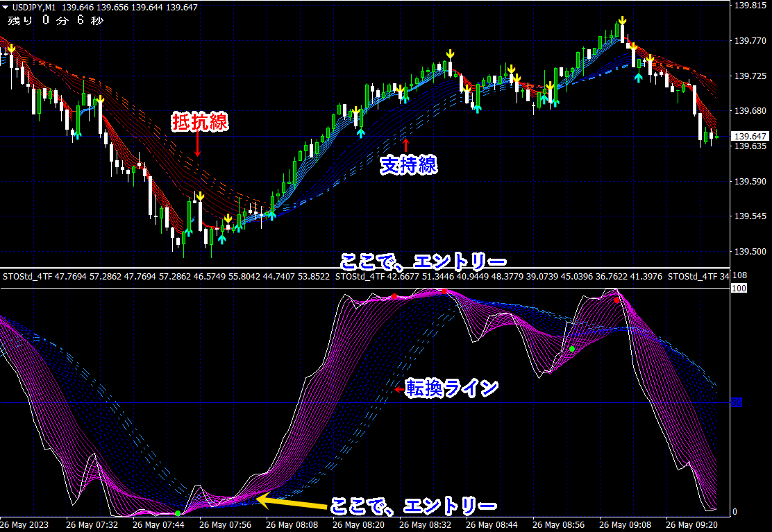Click time axis label 26 May 09:20
Image resolution: width=772 pixels, height=532 pixels.
point(691,525)
